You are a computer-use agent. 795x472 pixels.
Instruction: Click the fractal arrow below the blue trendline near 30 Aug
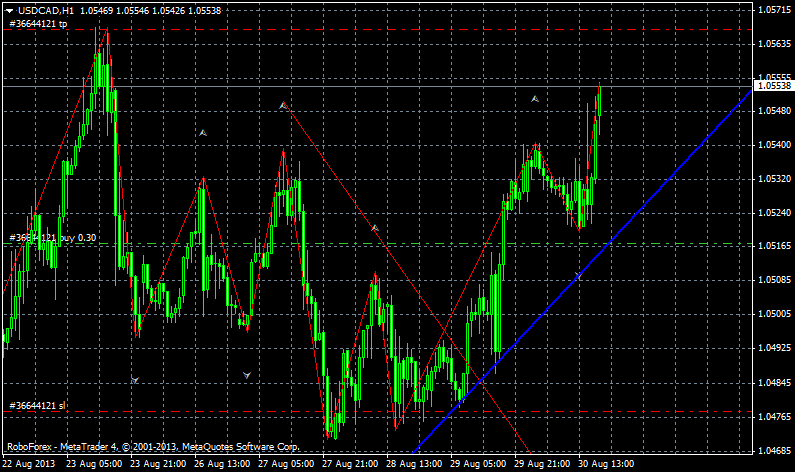coord(579,276)
